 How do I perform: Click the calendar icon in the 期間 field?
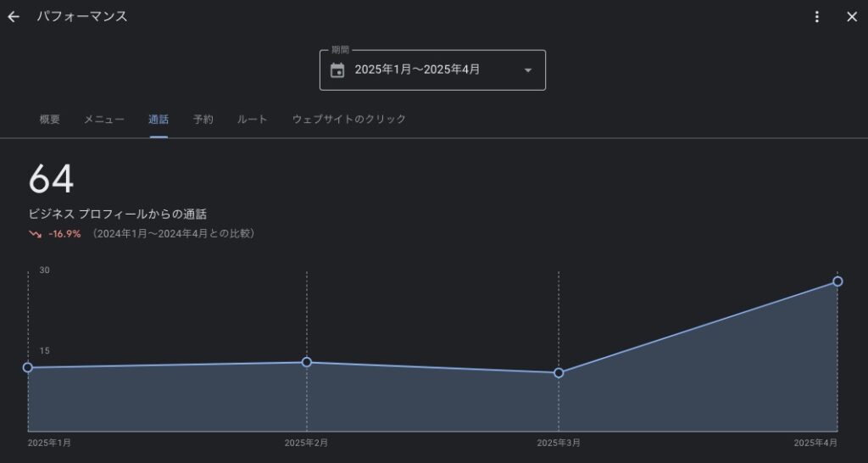[337, 70]
